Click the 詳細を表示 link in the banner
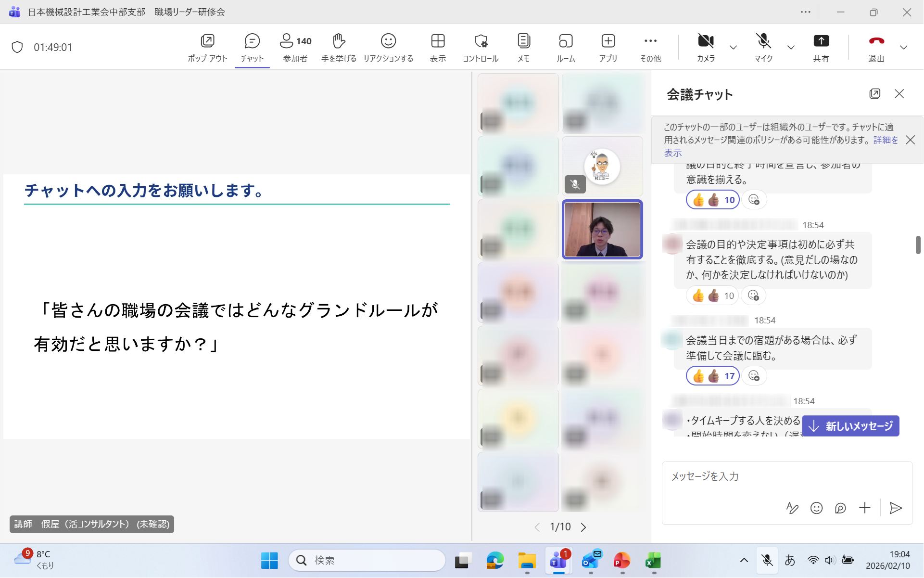The width and height of the screenshot is (924, 578). [x=886, y=140]
